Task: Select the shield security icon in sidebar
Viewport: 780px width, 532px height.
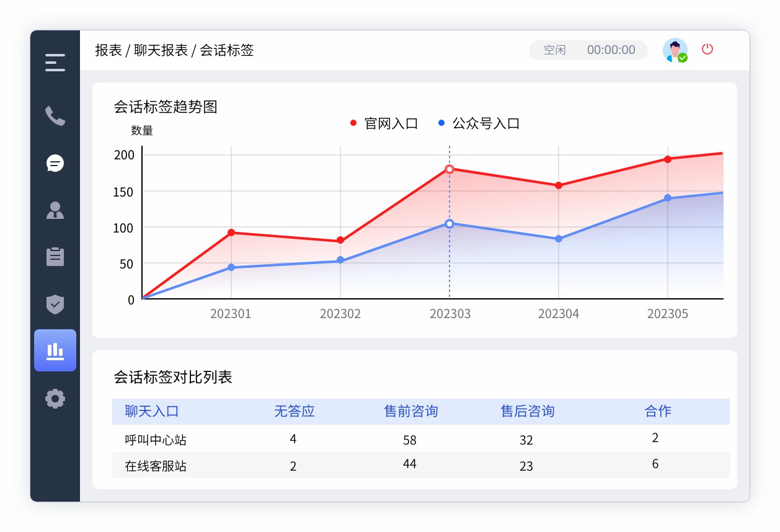Action: [55, 303]
